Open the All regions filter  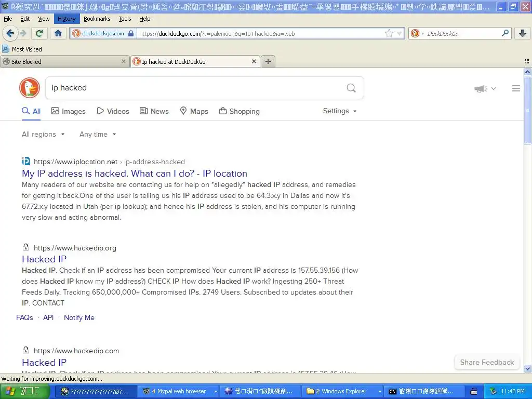tap(43, 135)
